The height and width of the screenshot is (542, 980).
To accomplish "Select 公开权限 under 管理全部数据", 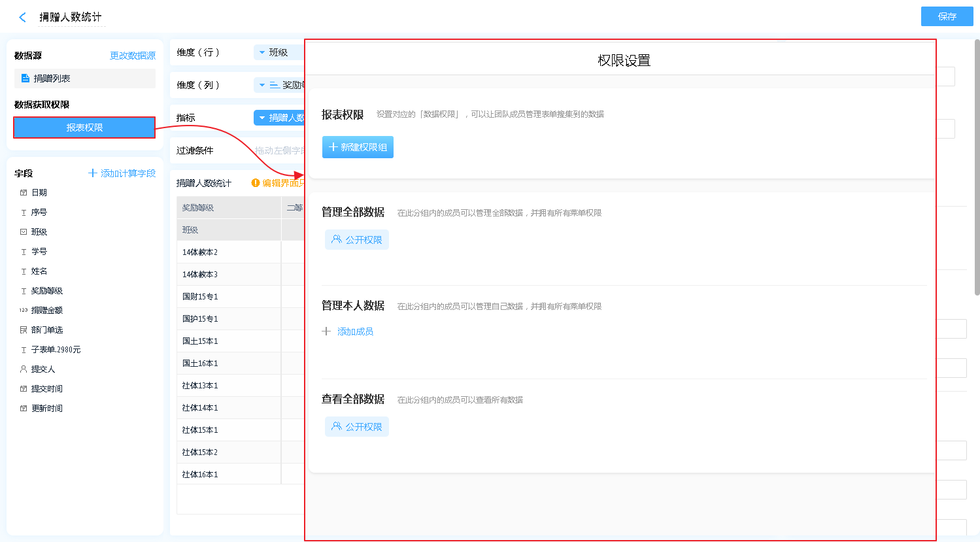I will click(x=357, y=240).
